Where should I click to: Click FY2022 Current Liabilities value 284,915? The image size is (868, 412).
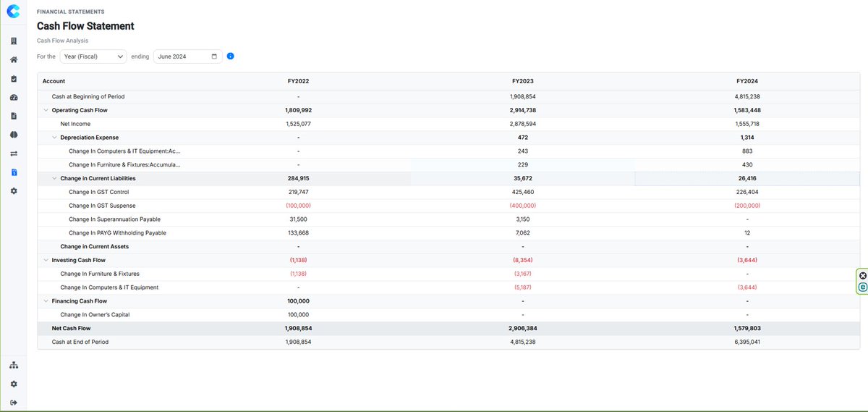(x=298, y=178)
